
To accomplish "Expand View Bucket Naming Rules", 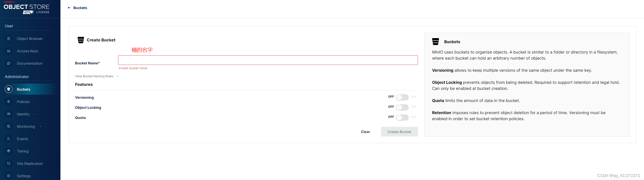I will pyautogui.click(x=97, y=76).
